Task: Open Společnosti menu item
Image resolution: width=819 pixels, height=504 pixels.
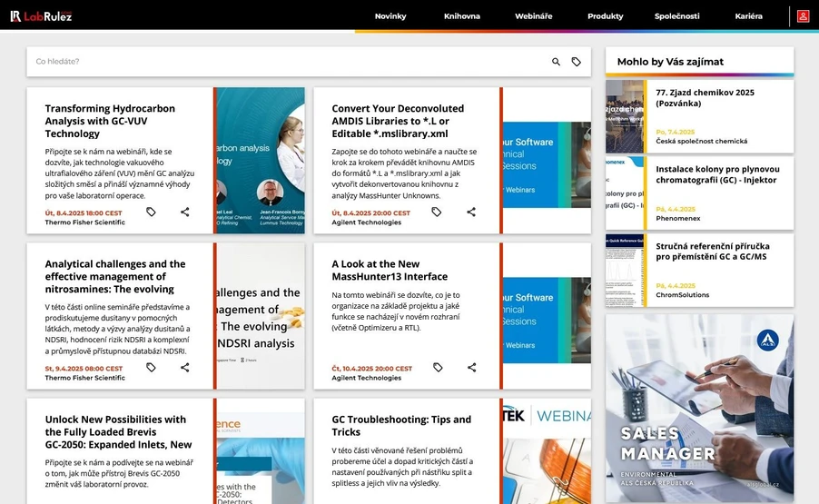Action: click(x=677, y=16)
